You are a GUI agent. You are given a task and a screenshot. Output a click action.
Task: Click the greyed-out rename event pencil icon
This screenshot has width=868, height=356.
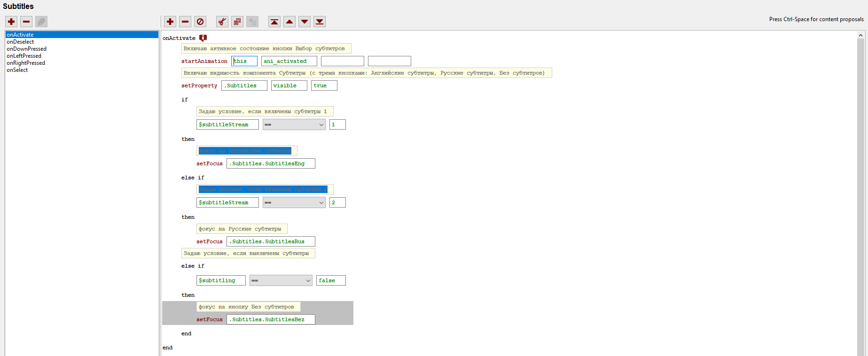[x=41, y=22]
